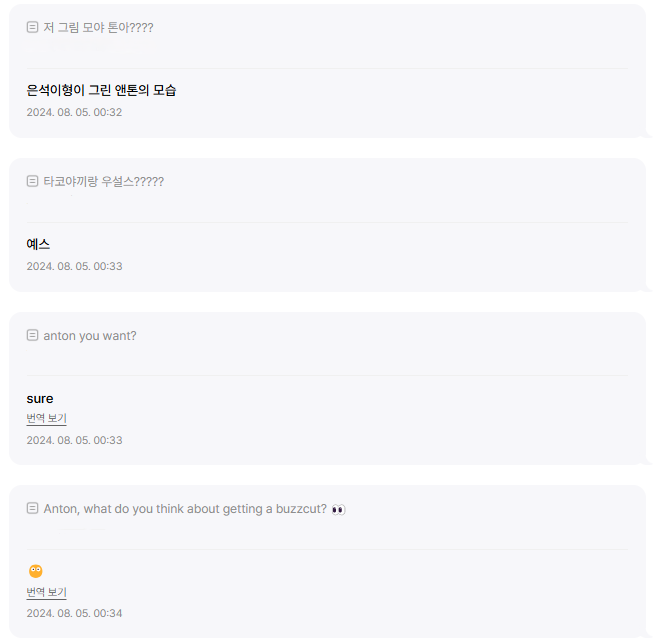This screenshot has width=657, height=643.
Task: Click the reply text '예스'
Action: pyautogui.click(x=38, y=244)
